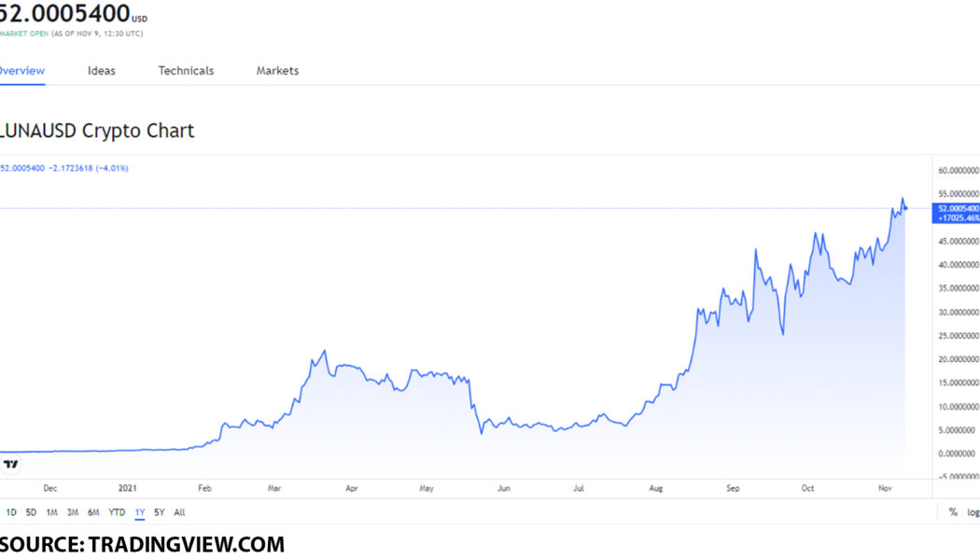This screenshot has height=560, width=980.
Task: Select the percentage scale icon
Action: click(952, 511)
